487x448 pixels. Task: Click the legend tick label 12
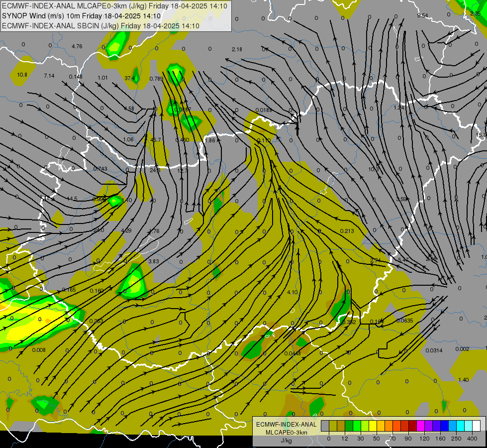(344, 439)
